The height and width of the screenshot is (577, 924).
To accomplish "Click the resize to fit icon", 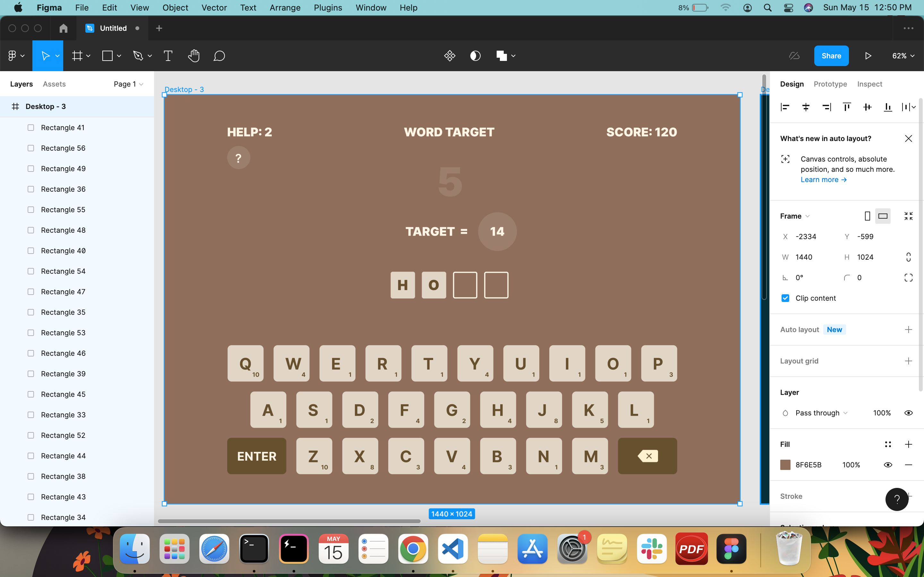I will click(908, 216).
